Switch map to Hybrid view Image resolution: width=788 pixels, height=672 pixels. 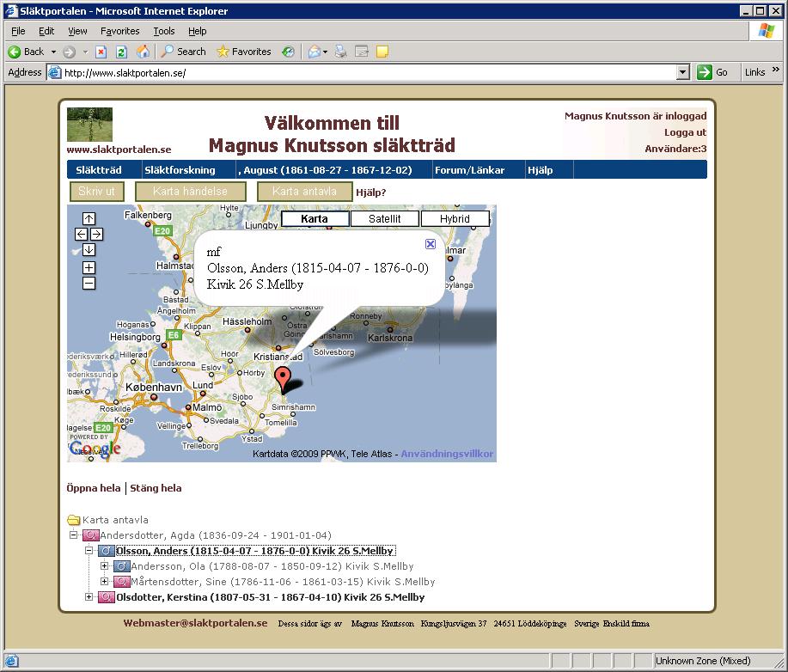[x=455, y=218]
